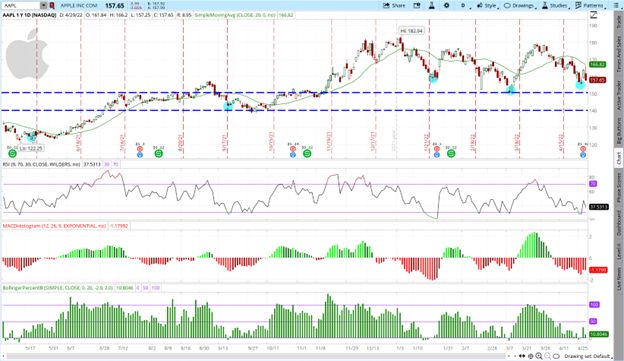This screenshot has width=624, height=361.
Task: Click the AAPL 1 Y 1D [NASDAQ] chart title
Action: coord(29,15)
